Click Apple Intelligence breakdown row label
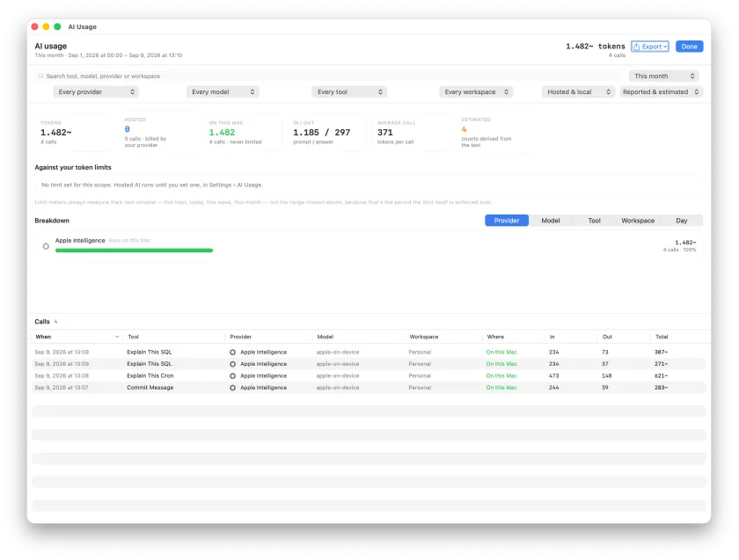Viewport: 739px width, 560px height. pos(80,241)
